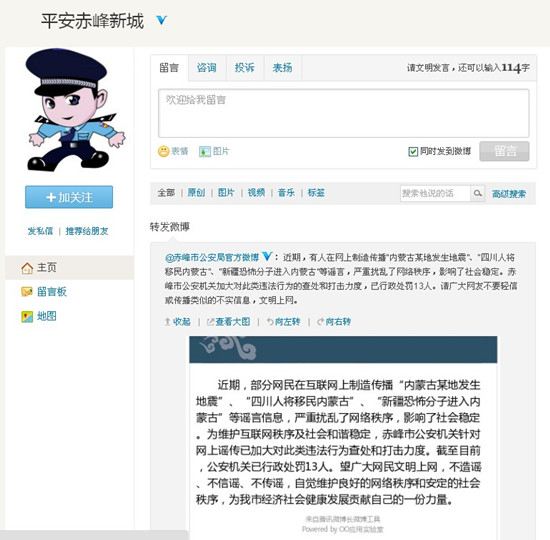Screen dimensions: 550x540
Task: Filter posts by 原创
Action: tap(196, 193)
